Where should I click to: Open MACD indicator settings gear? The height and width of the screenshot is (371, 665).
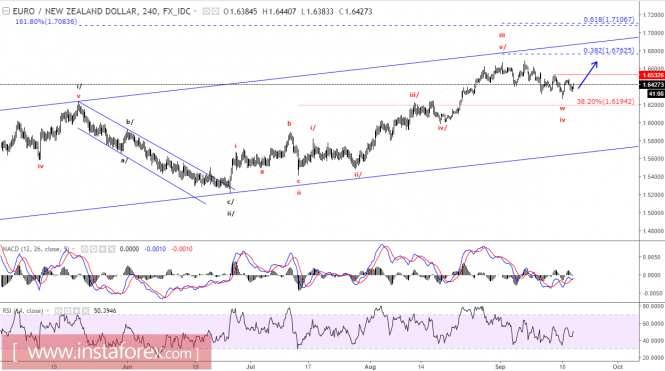click(x=93, y=249)
